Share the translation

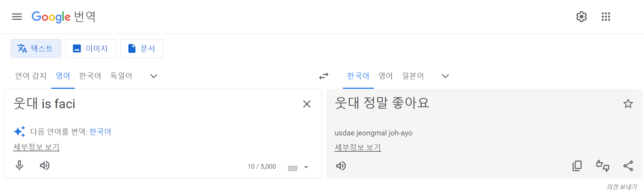pos(628,166)
